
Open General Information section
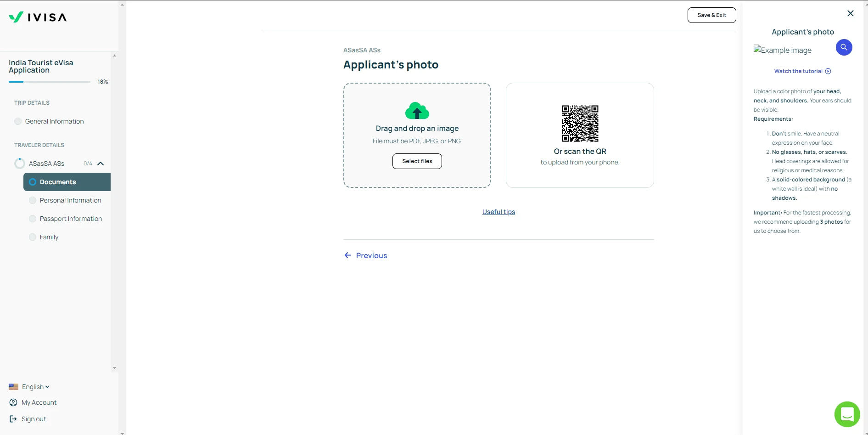55,121
